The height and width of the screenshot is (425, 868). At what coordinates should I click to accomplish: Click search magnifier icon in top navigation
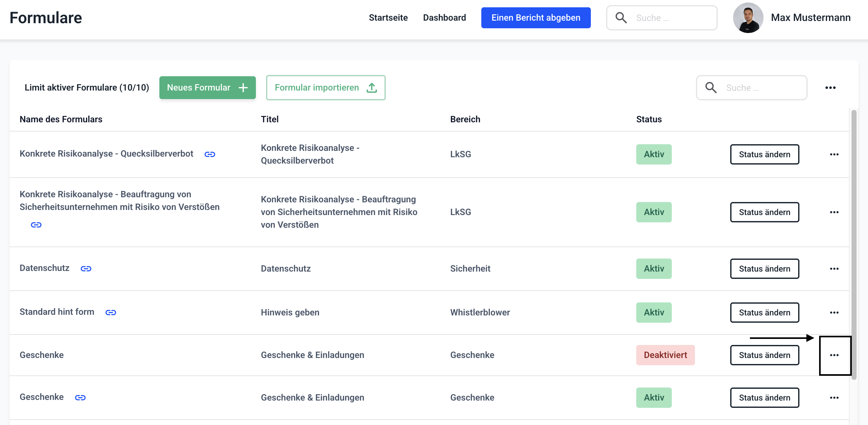(x=621, y=18)
